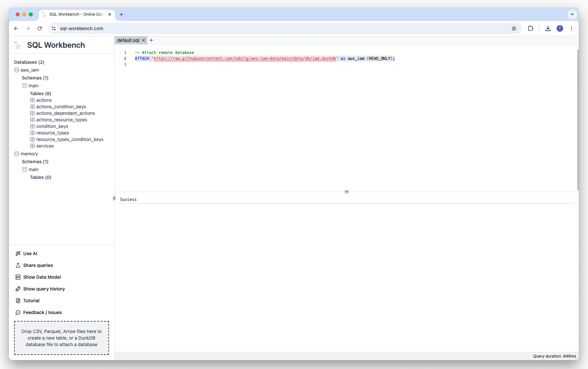Select the aws_iam database icon
This screenshot has height=369, width=588.
[17, 70]
